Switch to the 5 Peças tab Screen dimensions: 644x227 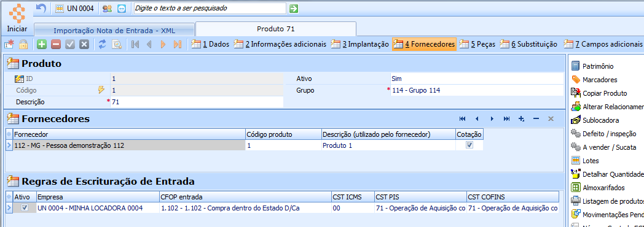[x=477, y=44]
